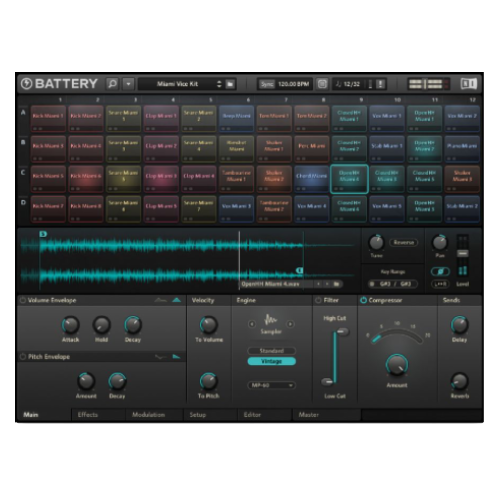Open the kit folder icon in header

click(x=230, y=84)
